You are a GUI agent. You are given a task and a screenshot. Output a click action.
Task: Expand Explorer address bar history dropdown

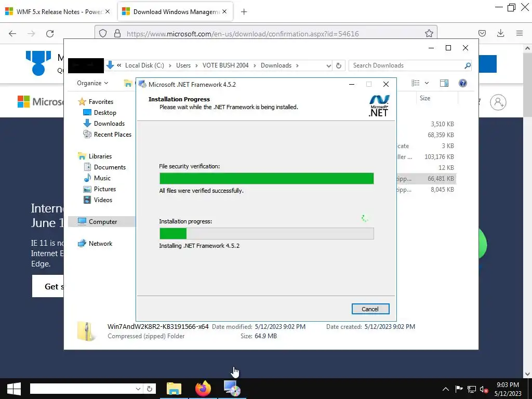pyautogui.click(x=328, y=65)
